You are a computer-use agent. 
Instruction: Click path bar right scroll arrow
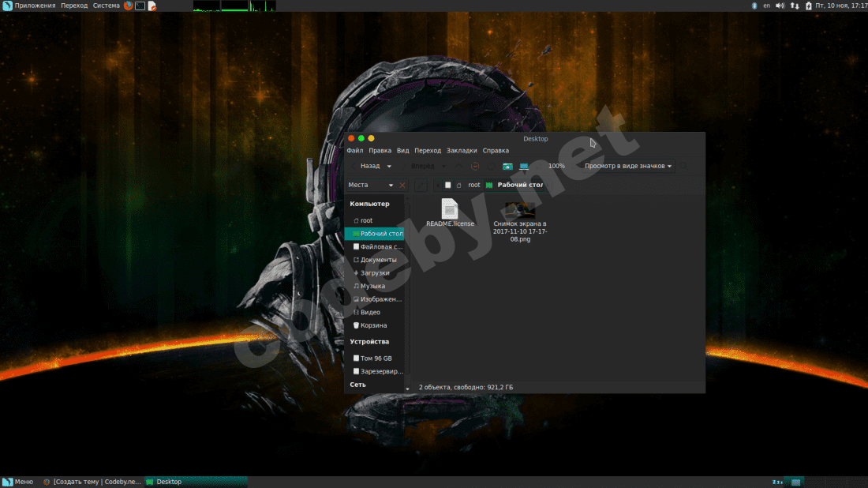(549, 185)
